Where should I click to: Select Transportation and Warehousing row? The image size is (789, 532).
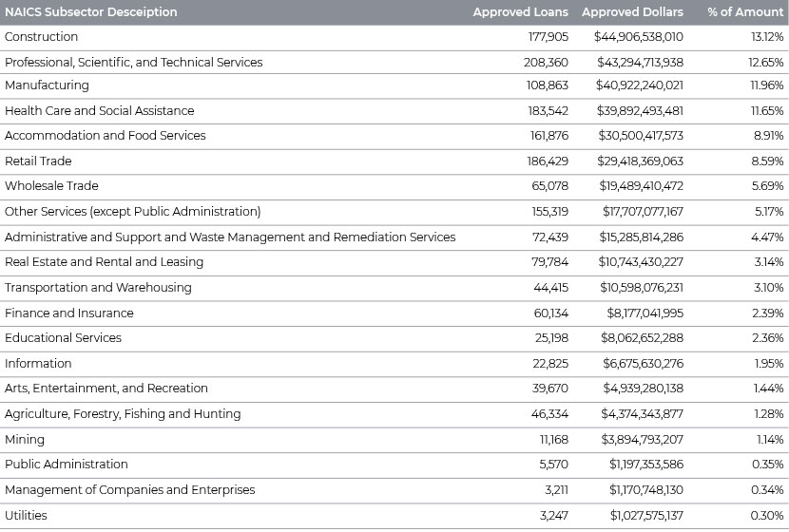tap(394, 288)
